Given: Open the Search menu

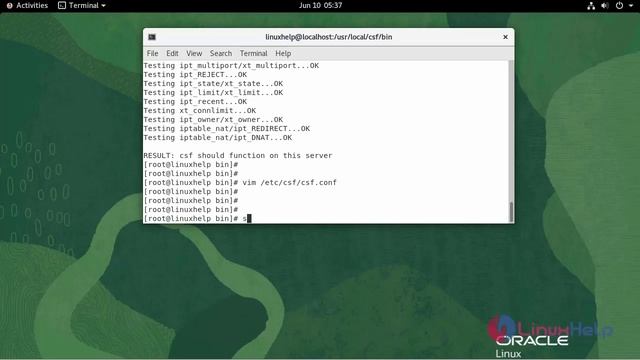Looking at the screenshot, I should [x=221, y=53].
